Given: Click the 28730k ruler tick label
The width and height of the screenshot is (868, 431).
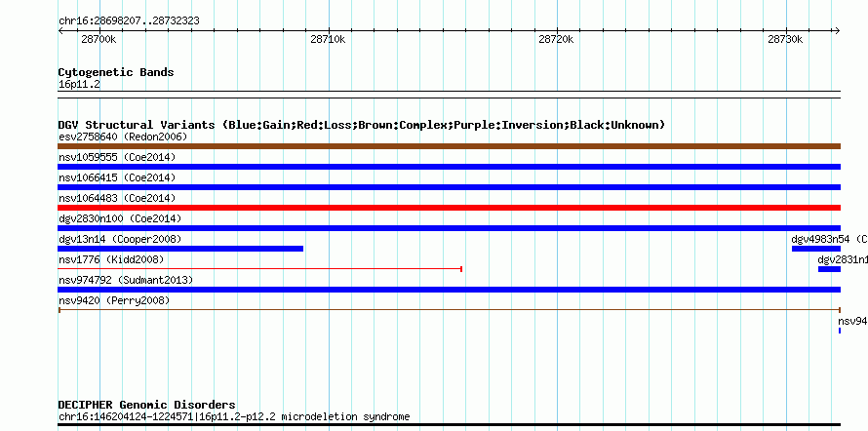Looking at the screenshot, I should [x=785, y=39].
